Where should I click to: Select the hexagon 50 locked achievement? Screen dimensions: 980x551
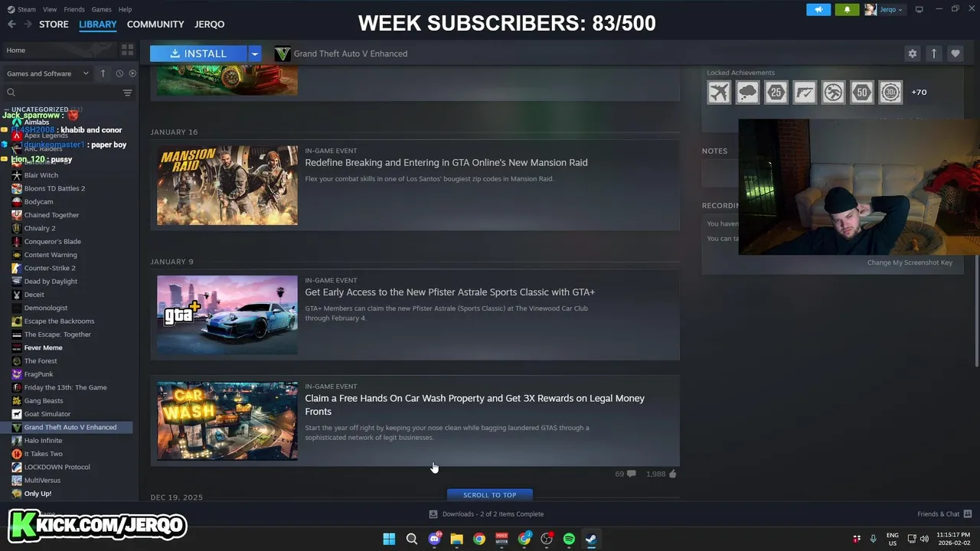(862, 93)
